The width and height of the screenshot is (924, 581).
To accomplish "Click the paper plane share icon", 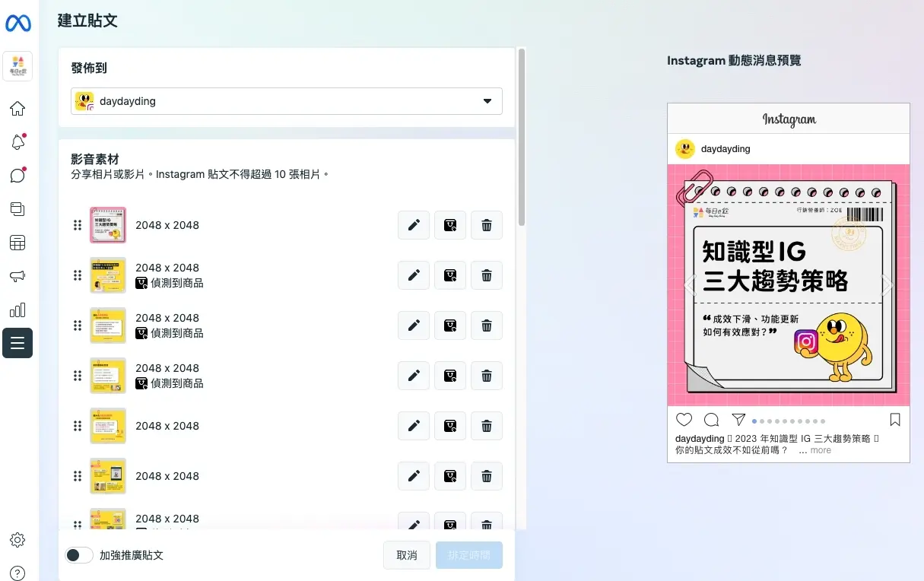I will [x=738, y=420].
